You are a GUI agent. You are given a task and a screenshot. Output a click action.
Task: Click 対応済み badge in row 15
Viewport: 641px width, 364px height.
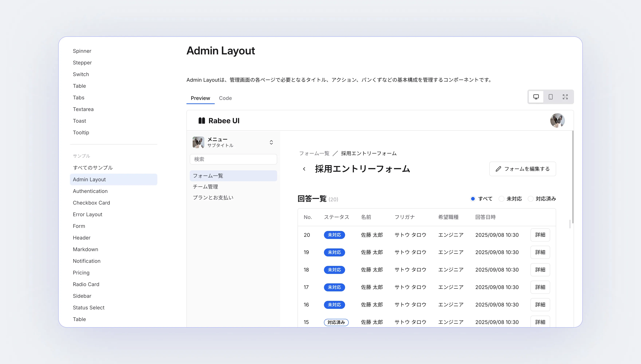[x=336, y=322]
